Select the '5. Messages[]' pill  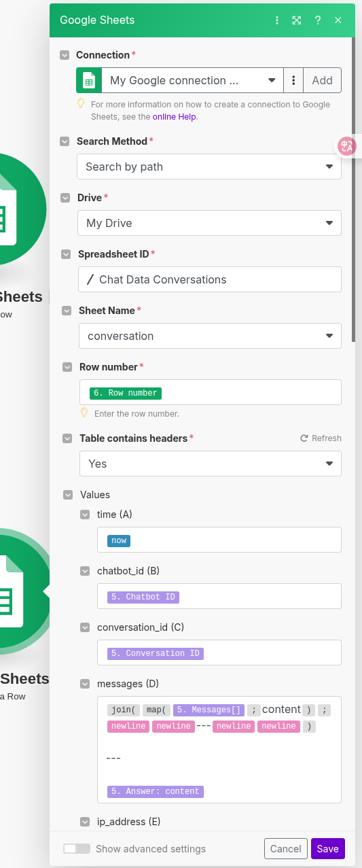click(209, 710)
